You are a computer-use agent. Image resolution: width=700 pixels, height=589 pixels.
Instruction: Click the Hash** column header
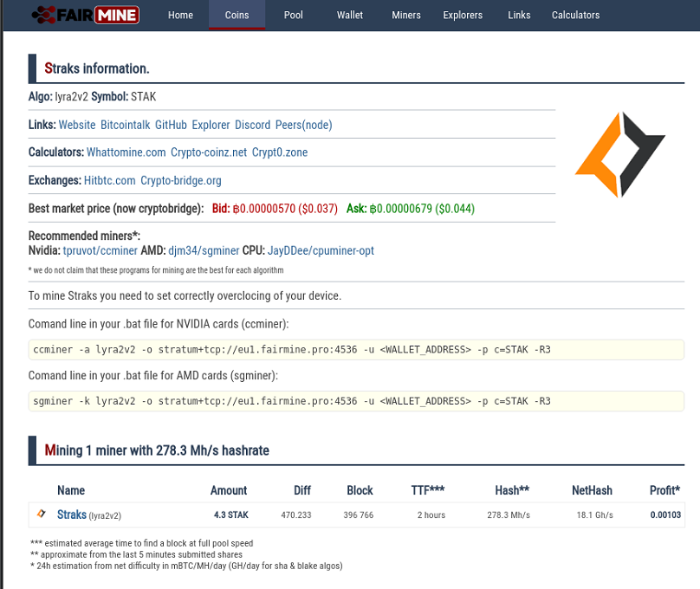pos(512,490)
